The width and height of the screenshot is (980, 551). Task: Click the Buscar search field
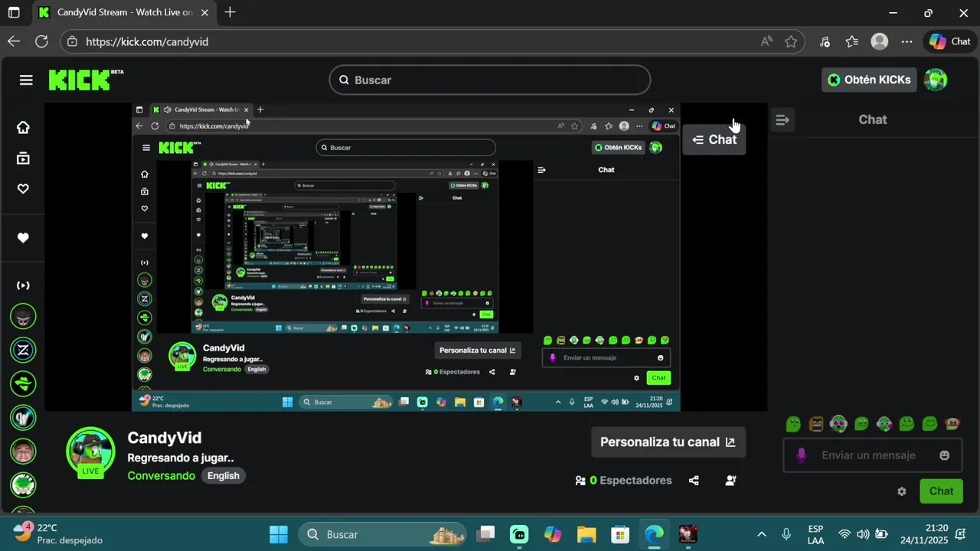(490, 80)
